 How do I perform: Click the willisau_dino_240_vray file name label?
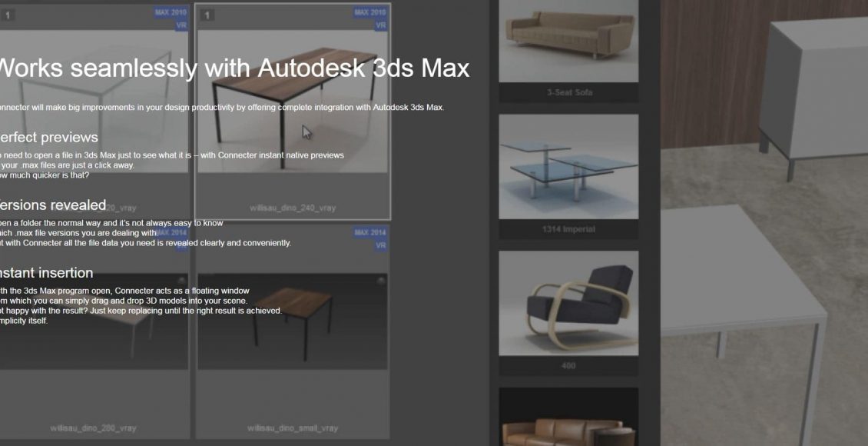293,208
